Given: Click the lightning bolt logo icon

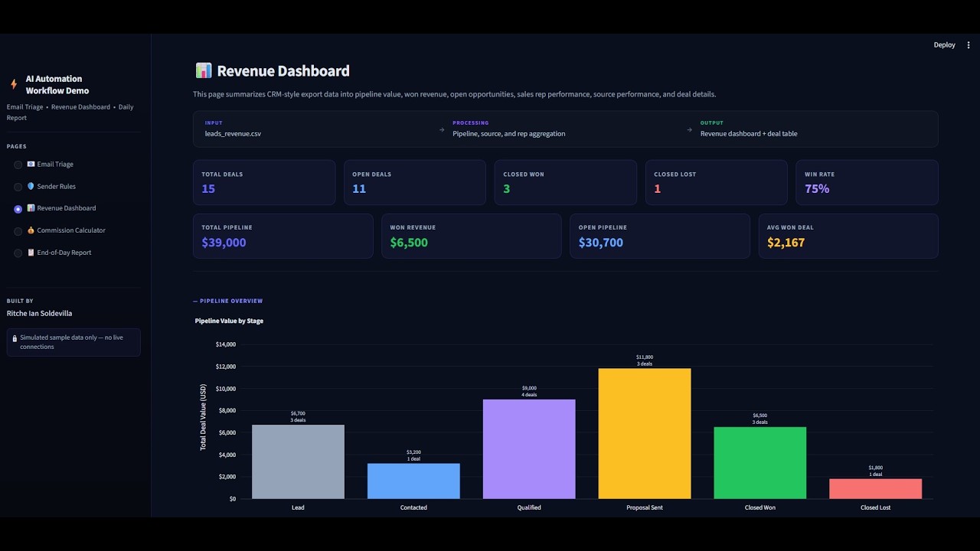Looking at the screenshot, I should (14, 84).
